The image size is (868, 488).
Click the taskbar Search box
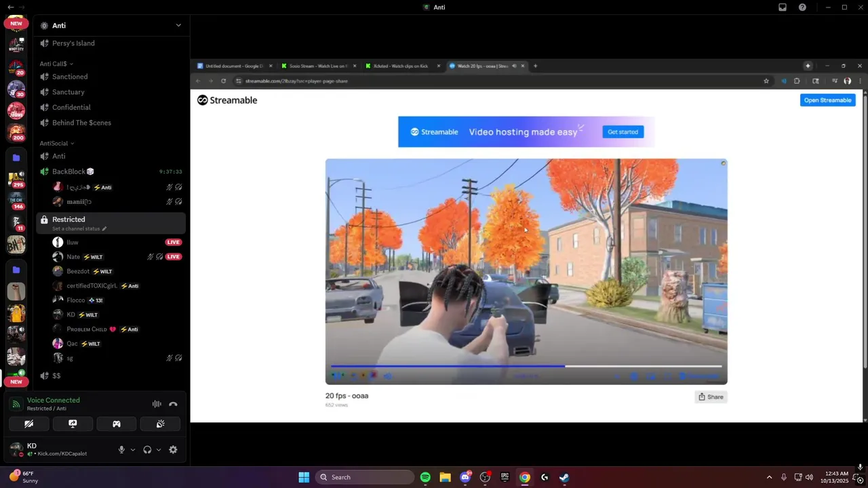[x=366, y=477]
